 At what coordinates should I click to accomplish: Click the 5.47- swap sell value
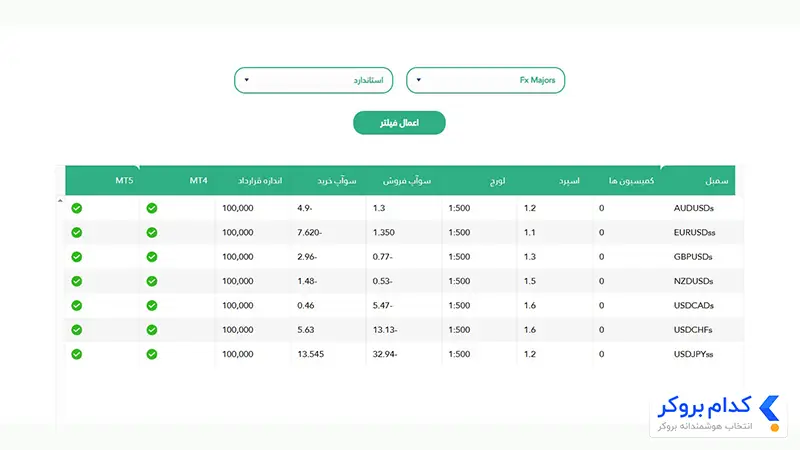point(382,306)
